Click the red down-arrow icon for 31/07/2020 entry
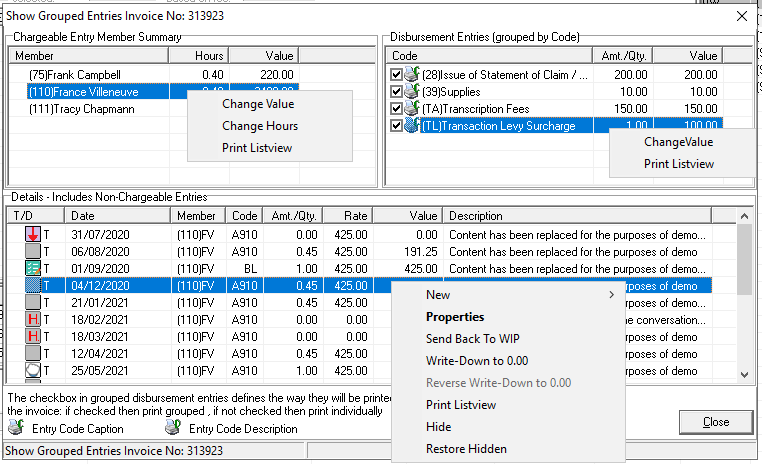Screen dimensions: 762x464 33,235
